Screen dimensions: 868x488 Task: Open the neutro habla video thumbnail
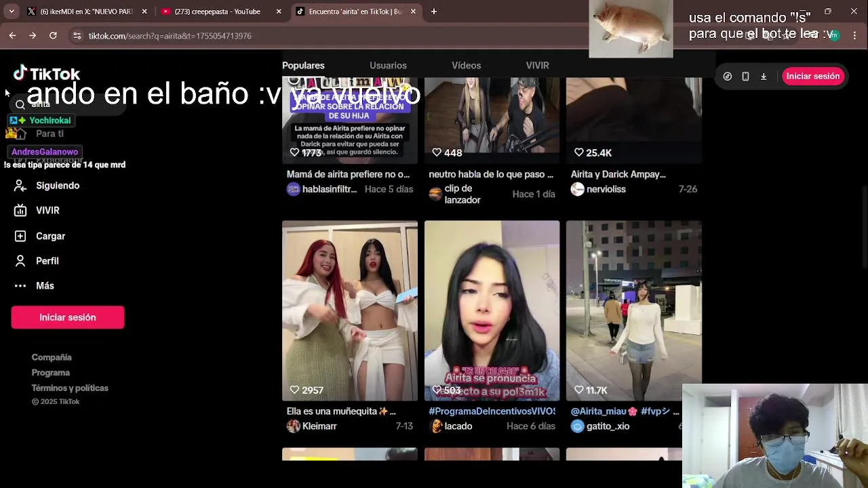pos(492,121)
